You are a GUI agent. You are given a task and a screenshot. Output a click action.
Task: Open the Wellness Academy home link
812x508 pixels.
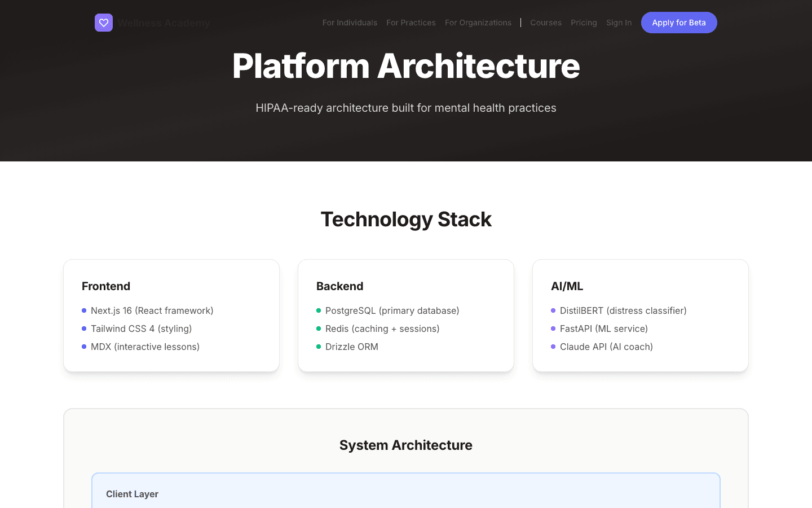[152, 23]
